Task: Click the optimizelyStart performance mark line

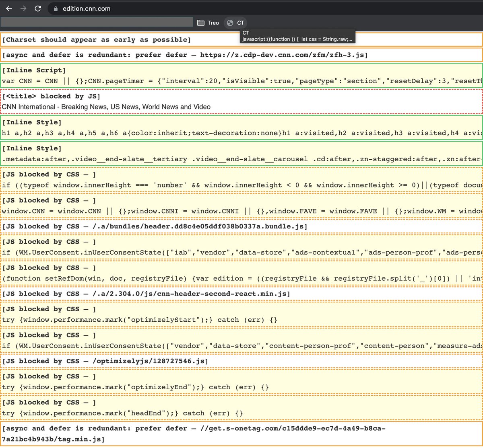Action: [140, 320]
